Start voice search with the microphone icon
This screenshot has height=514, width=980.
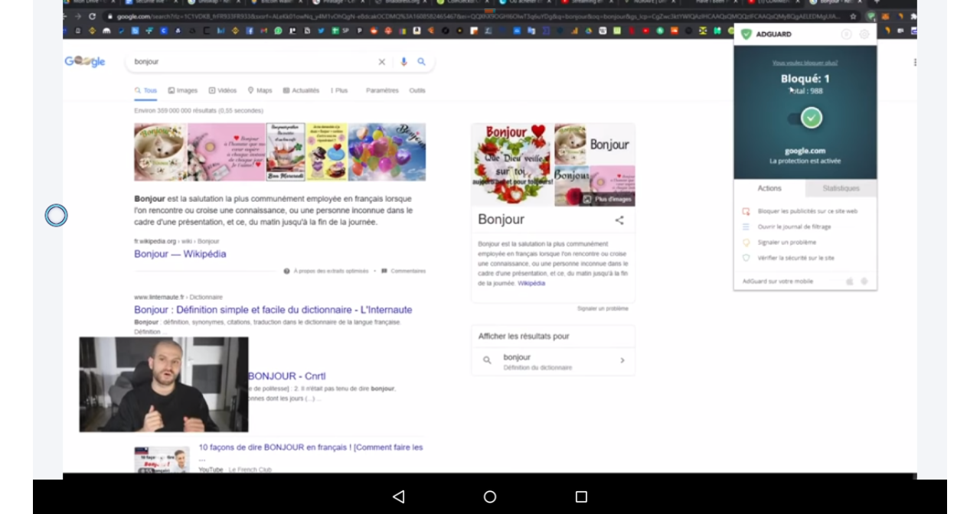[403, 62]
